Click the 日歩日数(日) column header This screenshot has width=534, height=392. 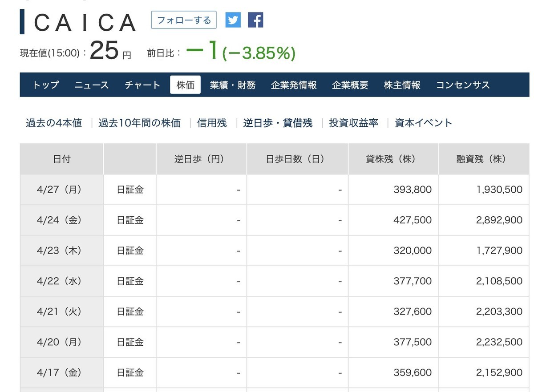point(297,159)
